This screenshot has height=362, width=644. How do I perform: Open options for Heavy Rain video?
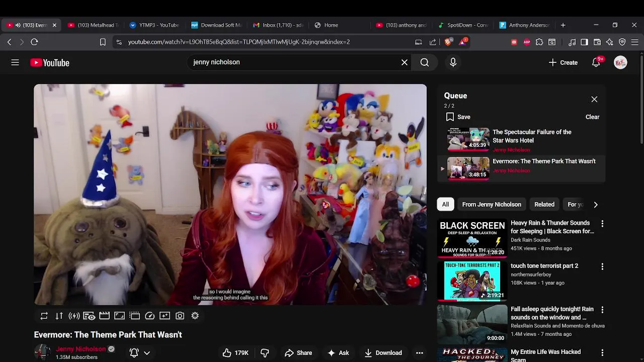click(602, 223)
